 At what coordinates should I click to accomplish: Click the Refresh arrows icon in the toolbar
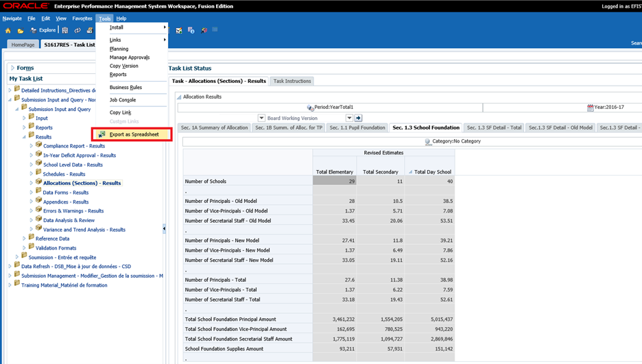(x=78, y=30)
